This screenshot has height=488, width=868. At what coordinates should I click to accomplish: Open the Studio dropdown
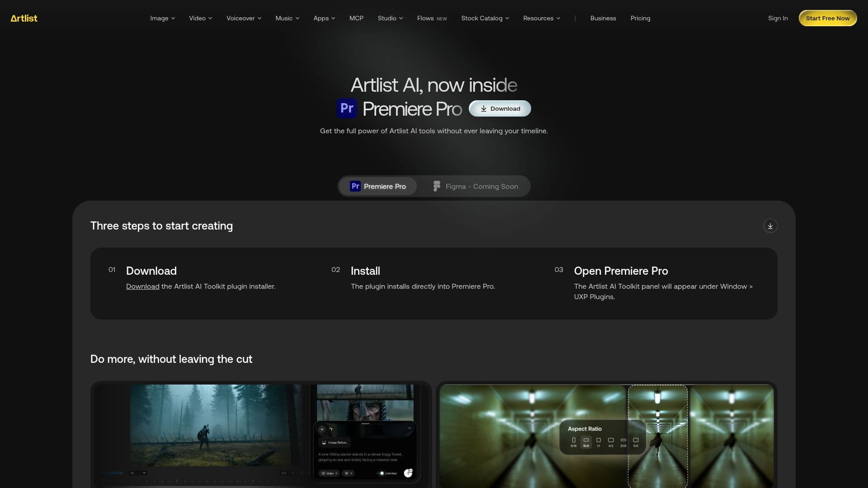point(390,18)
